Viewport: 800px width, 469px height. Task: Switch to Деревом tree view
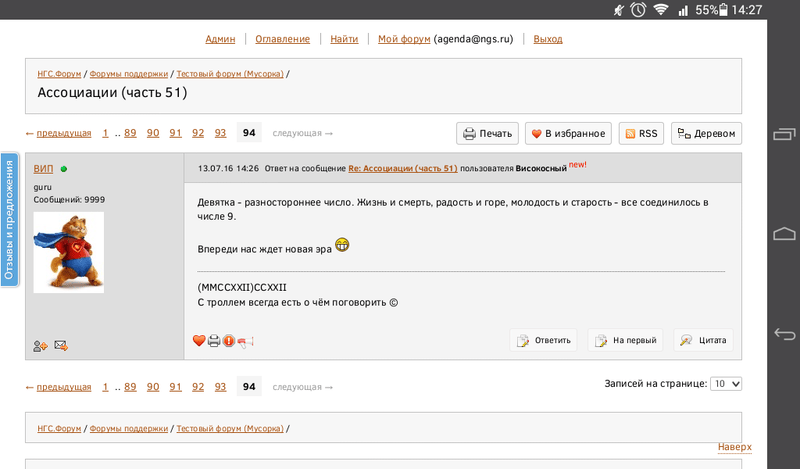pos(706,133)
